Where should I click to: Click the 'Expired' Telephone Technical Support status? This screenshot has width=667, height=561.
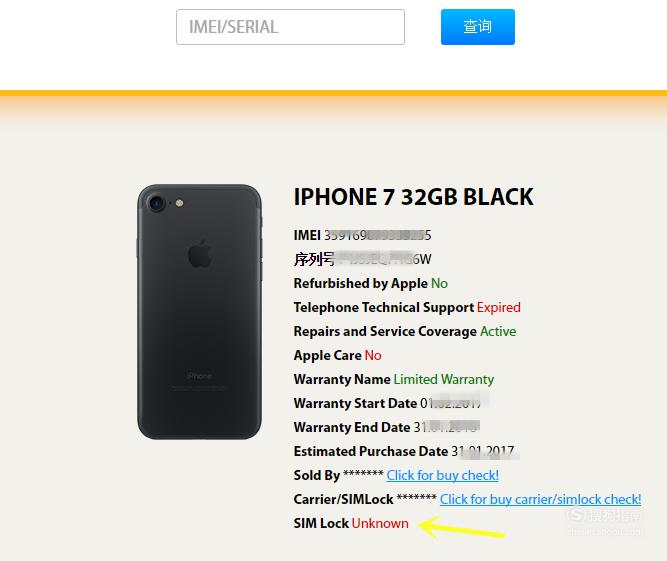pos(499,308)
